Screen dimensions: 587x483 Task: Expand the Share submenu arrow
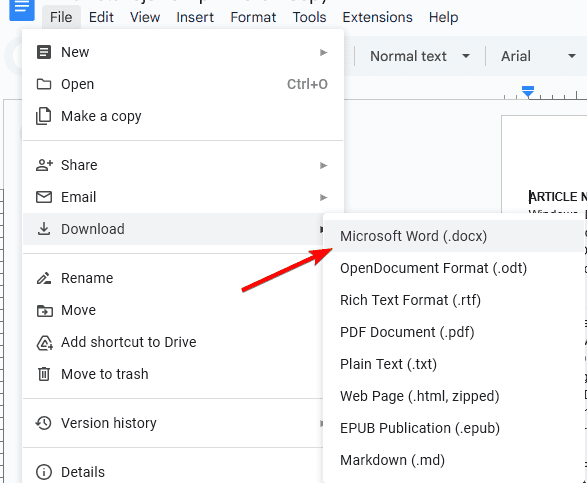coord(323,165)
